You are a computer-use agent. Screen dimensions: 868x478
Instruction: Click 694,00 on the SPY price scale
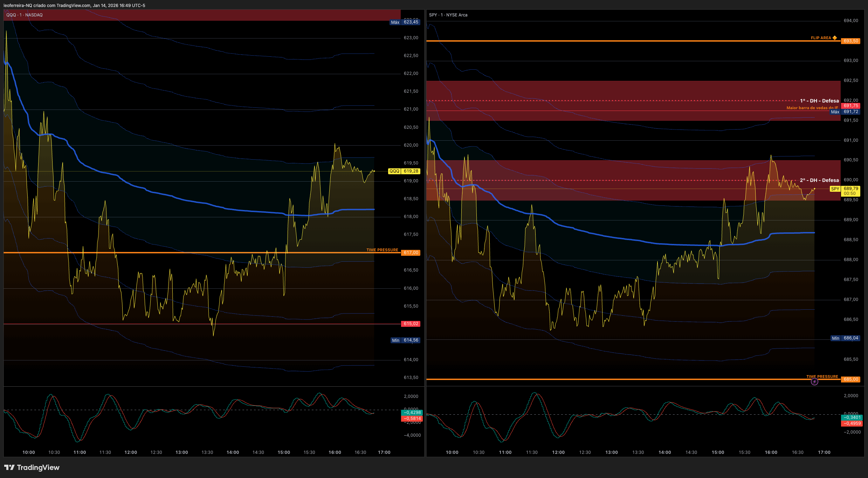pos(851,21)
